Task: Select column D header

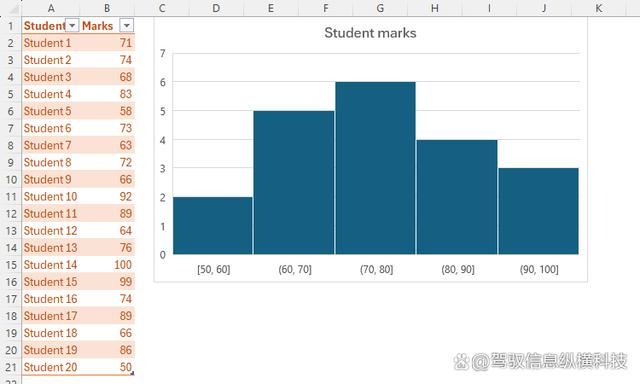Action: coord(216,8)
